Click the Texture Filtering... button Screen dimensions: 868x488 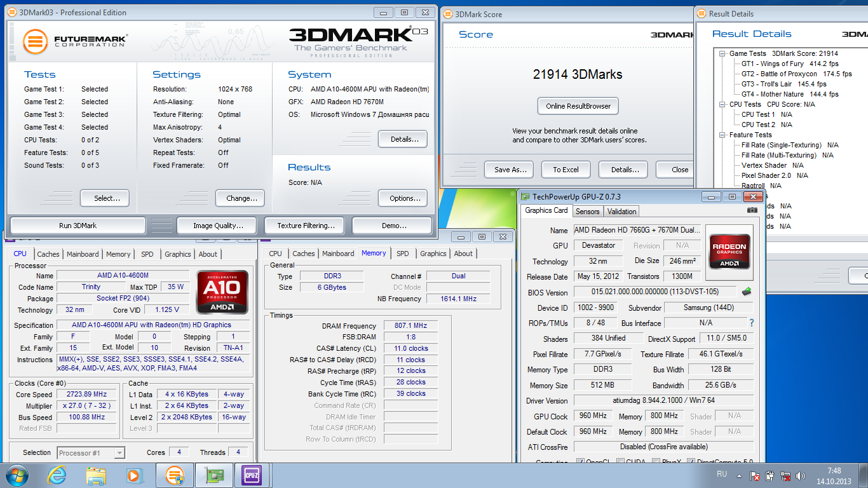click(304, 226)
